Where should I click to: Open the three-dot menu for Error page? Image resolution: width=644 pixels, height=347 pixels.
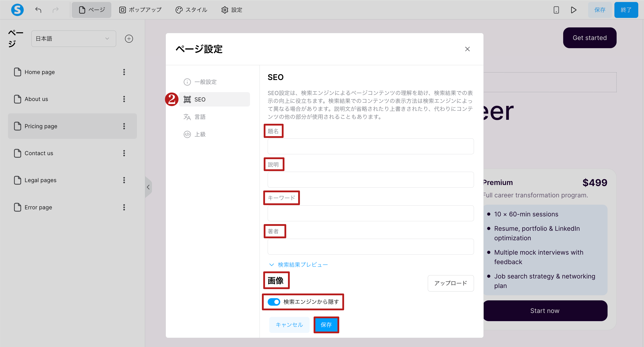[124, 207]
